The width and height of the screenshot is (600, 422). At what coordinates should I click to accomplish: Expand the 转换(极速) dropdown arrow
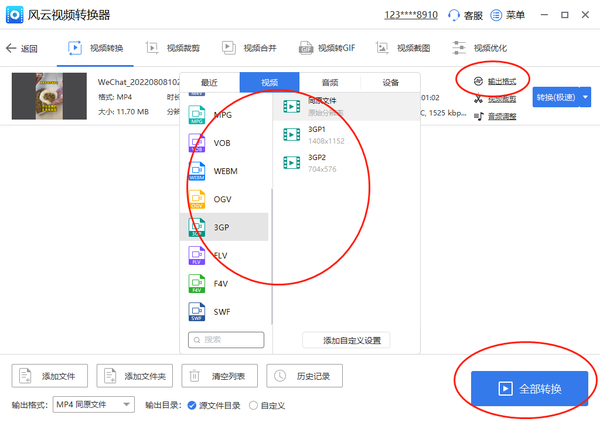tap(585, 97)
